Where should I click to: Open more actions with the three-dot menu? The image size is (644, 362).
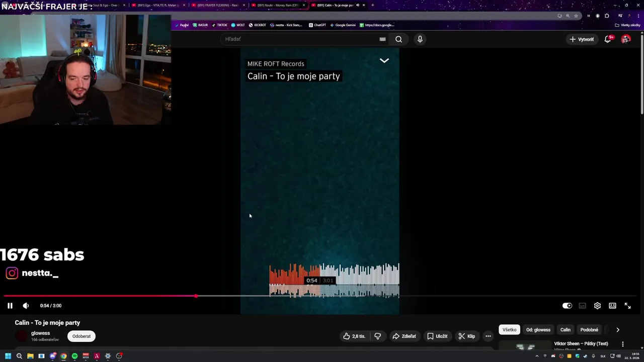488,336
